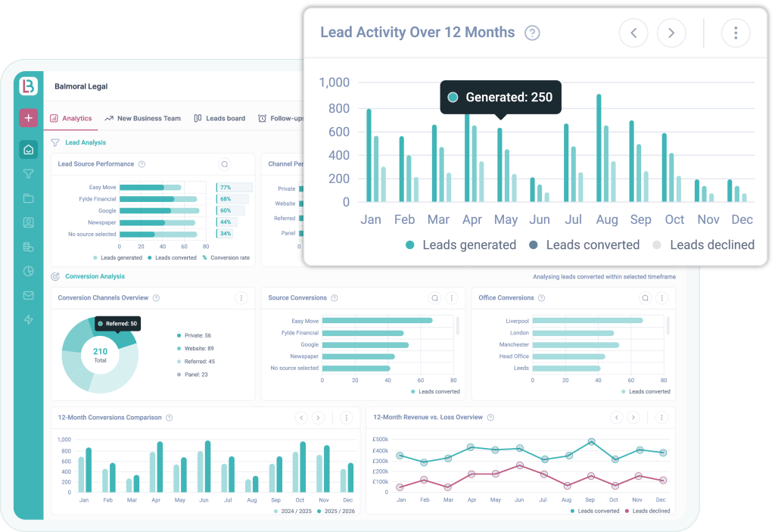Click the Source Conversions chart scrollbar
775x532 pixels.
coord(457,326)
